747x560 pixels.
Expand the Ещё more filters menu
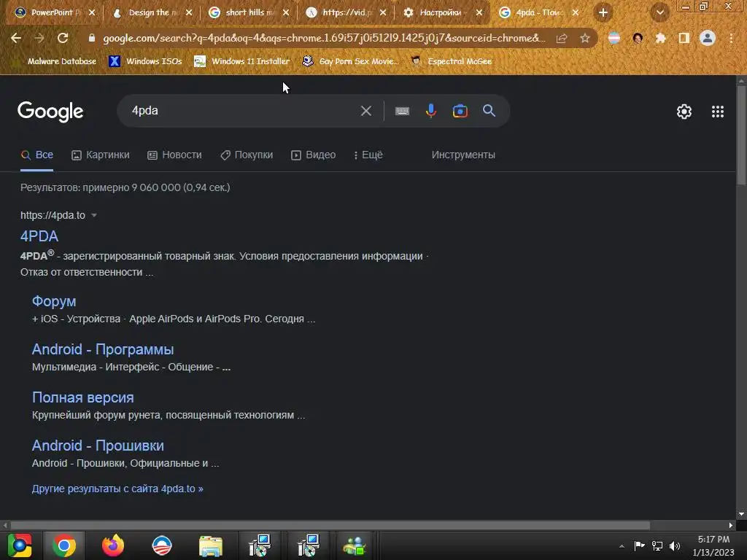click(x=368, y=155)
